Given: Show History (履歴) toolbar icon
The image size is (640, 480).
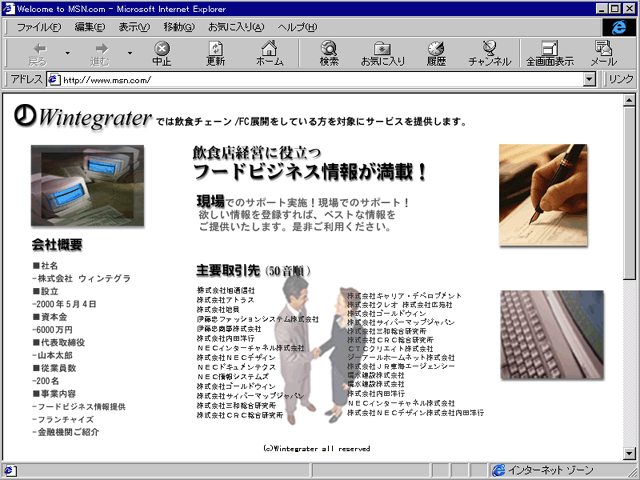Looking at the screenshot, I should pos(436,52).
